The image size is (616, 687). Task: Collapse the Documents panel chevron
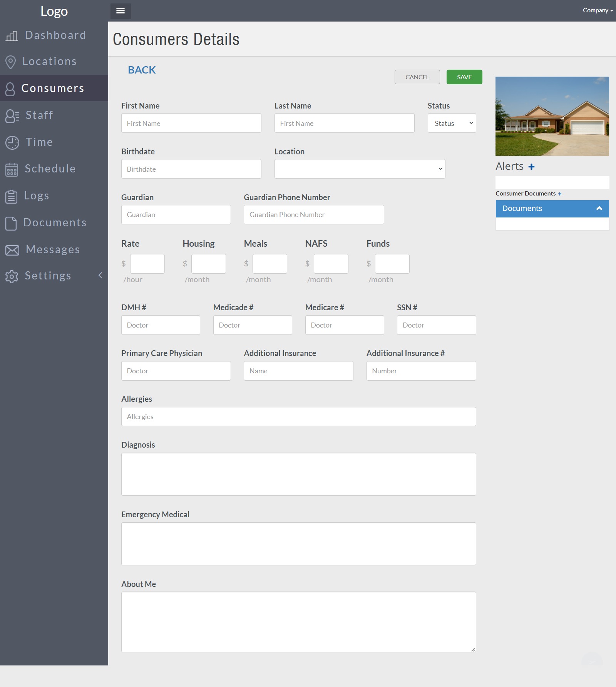click(599, 208)
